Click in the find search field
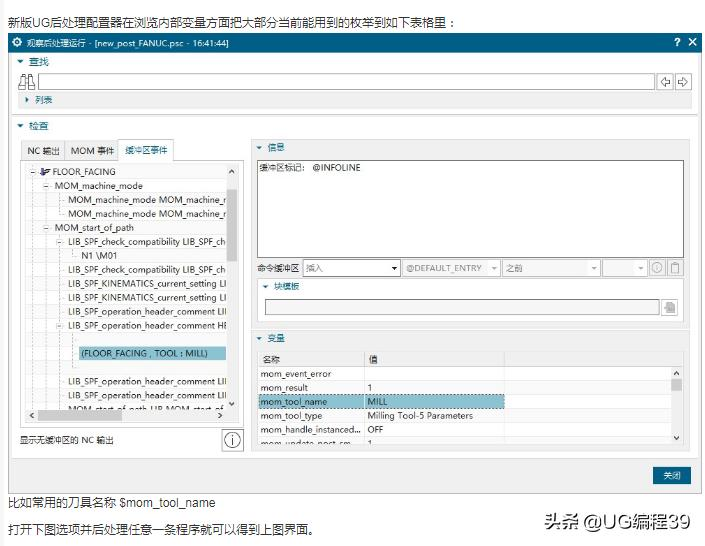705x546 pixels. point(346,82)
